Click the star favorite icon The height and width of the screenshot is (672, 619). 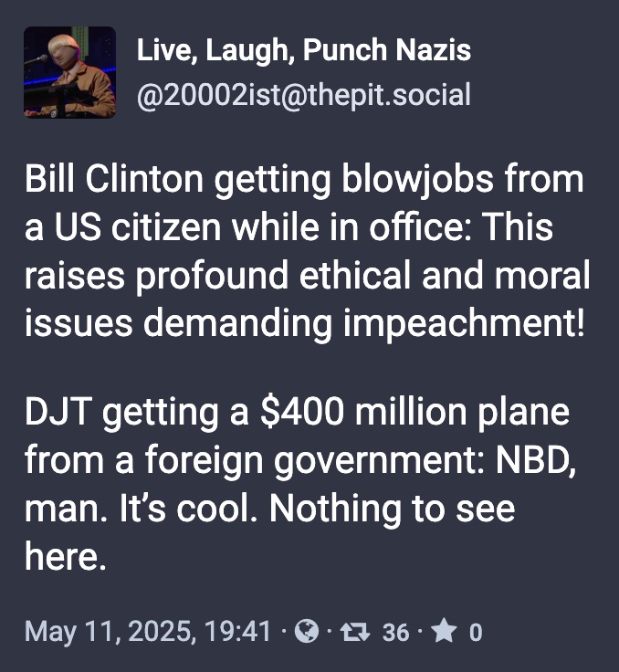pyautogui.click(x=444, y=631)
